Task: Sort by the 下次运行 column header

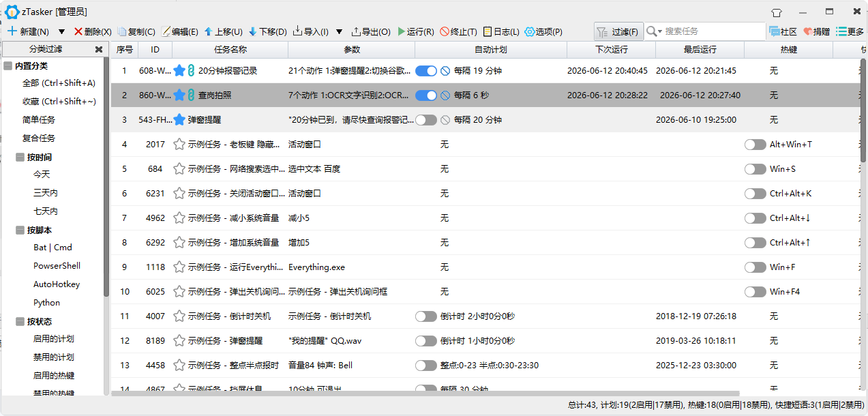Action: point(611,50)
